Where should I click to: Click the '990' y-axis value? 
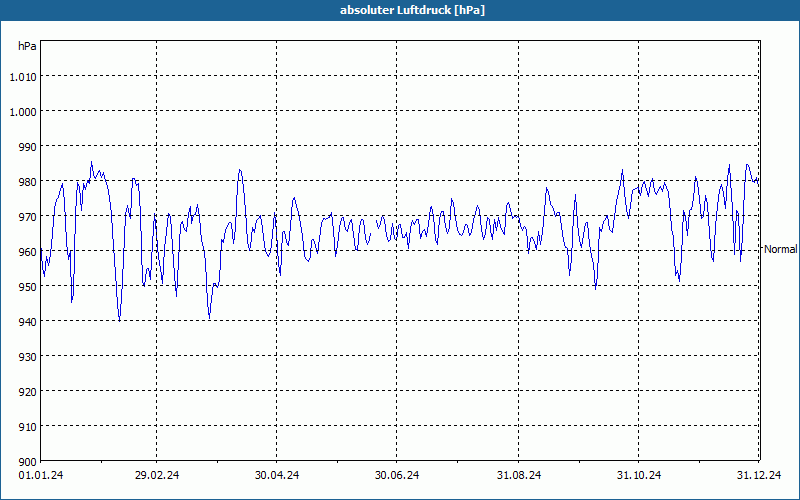pyautogui.click(x=28, y=147)
